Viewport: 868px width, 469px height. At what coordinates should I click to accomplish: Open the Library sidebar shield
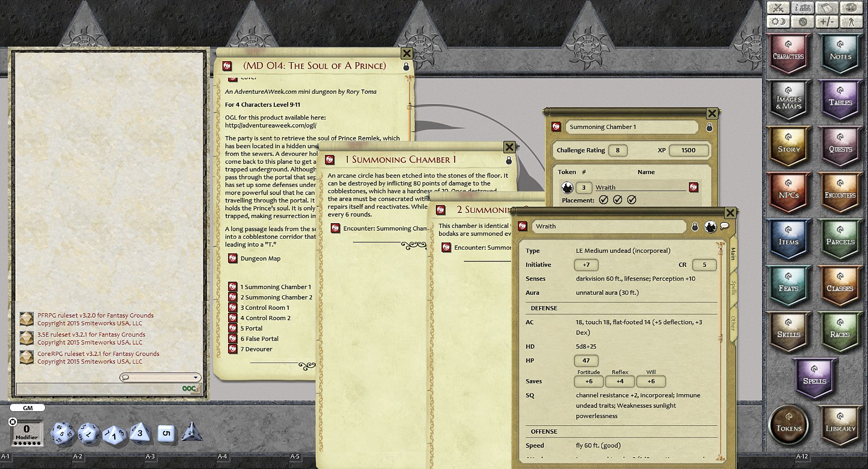840,425
